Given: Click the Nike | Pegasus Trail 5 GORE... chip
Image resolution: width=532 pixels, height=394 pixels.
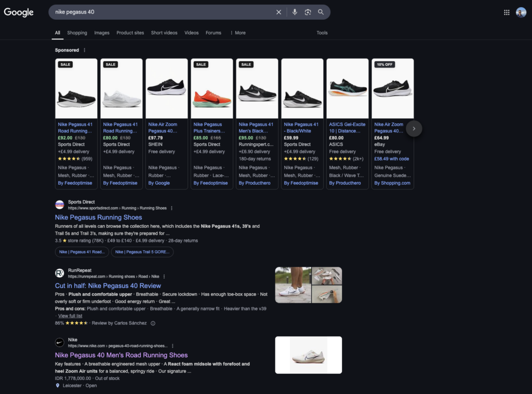Looking at the screenshot, I should pos(142,252).
